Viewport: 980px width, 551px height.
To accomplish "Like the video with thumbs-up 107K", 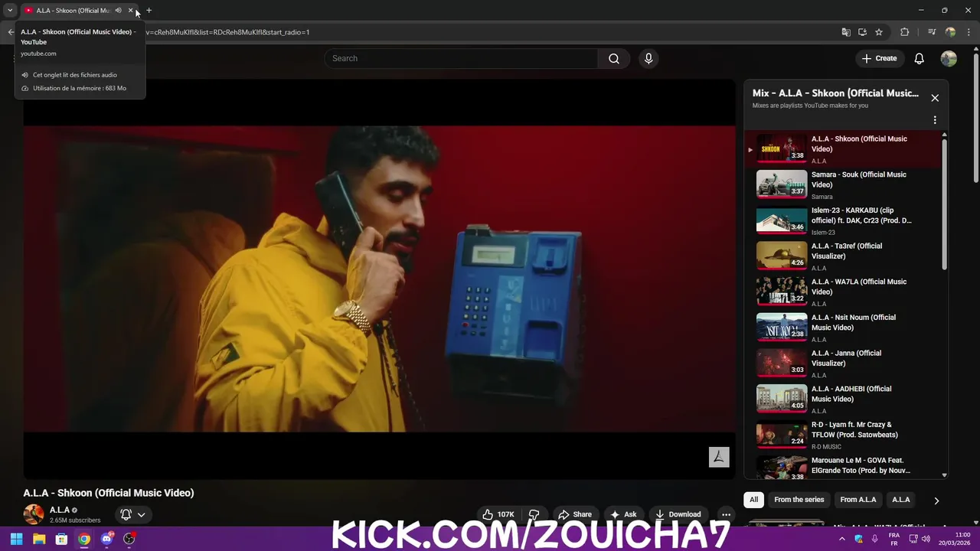I will (x=498, y=514).
